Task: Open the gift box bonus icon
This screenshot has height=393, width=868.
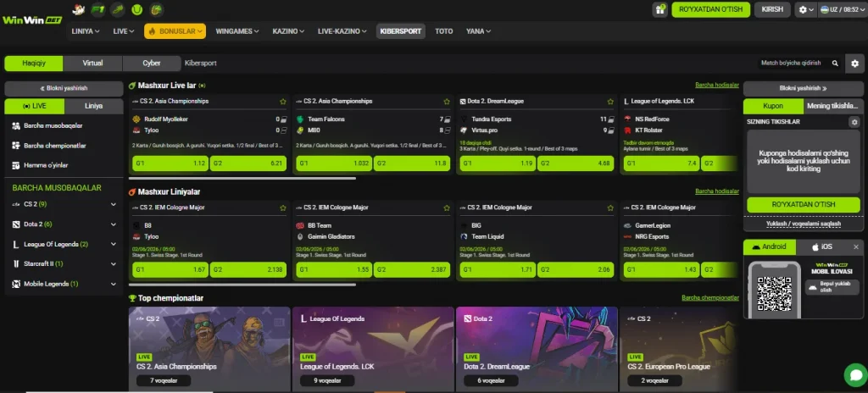Action: [659, 9]
